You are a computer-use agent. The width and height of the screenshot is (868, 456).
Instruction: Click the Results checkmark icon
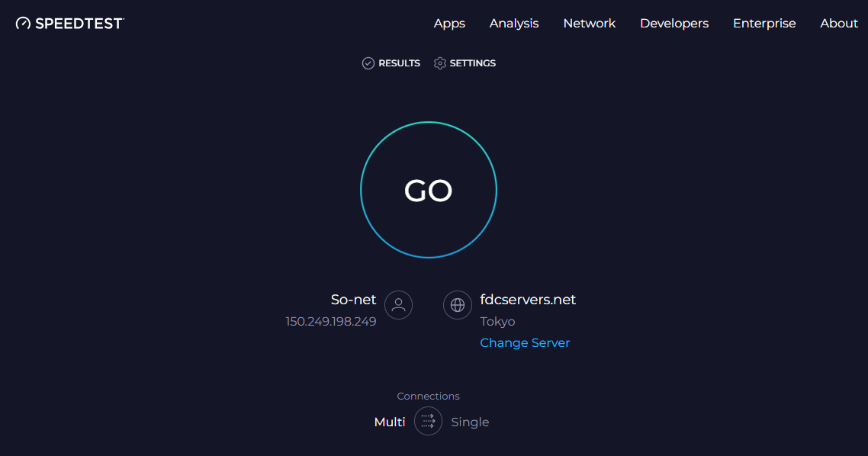[x=368, y=63]
